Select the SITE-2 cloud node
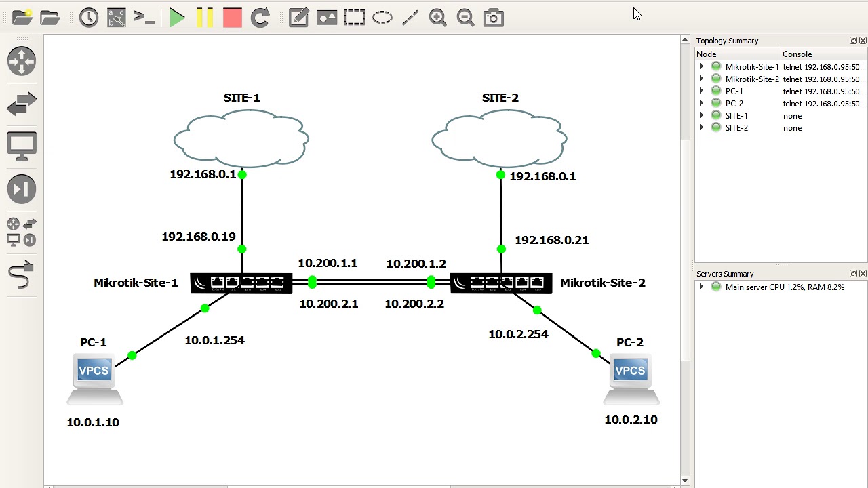The image size is (868, 488). coord(500,140)
